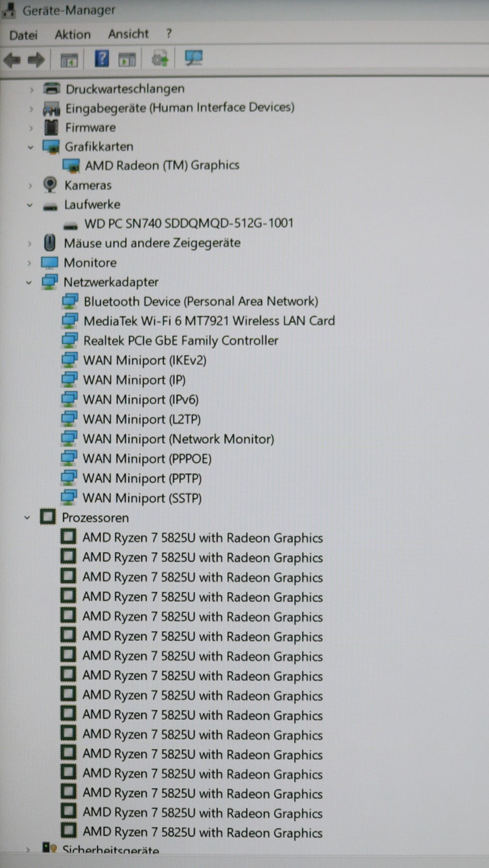This screenshot has height=868, width=489.
Task: Select WAN Miniport (PPTP)
Action: pyautogui.click(x=142, y=478)
